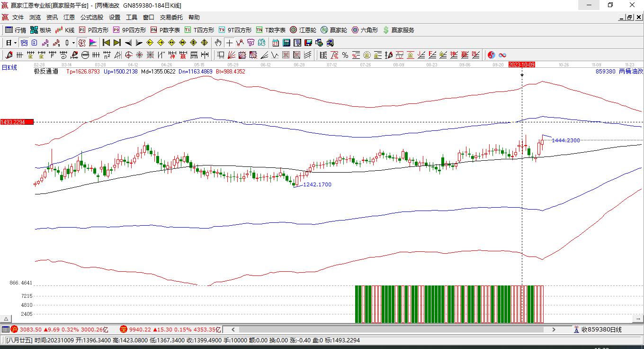
Task: Click the 收859380日线 status entry
Action: (x=598, y=329)
